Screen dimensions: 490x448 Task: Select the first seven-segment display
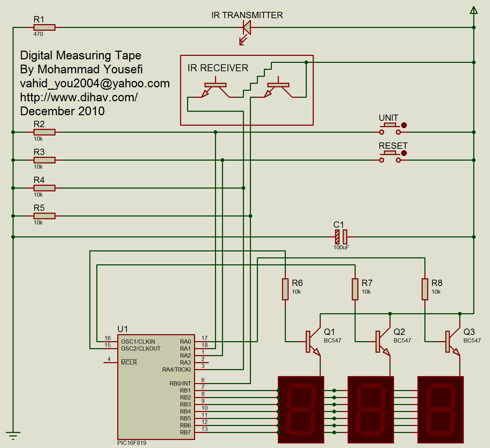tap(301, 410)
